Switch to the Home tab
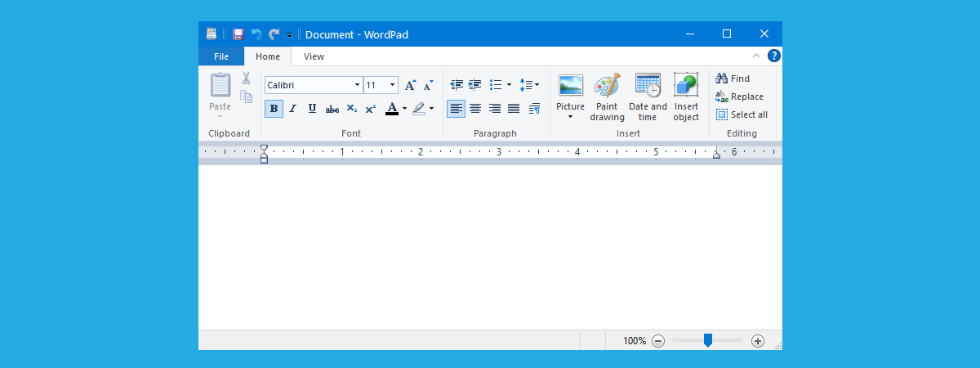 268,56
